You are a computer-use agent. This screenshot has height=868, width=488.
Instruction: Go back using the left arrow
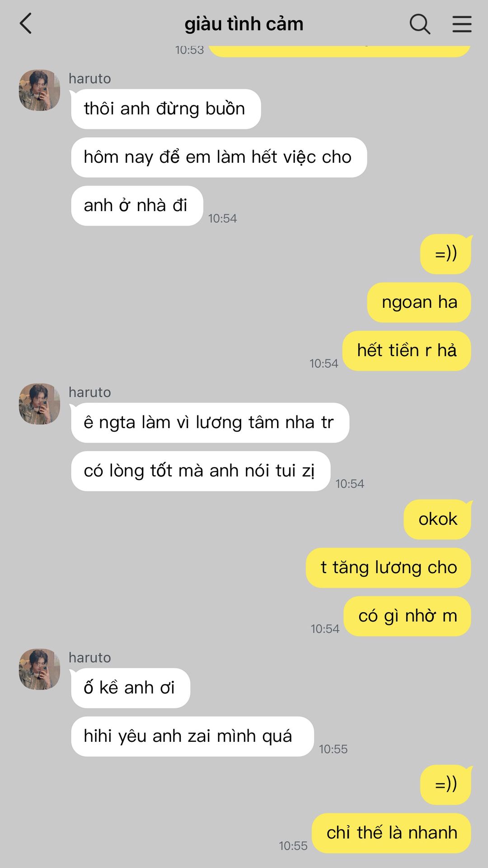click(x=26, y=24)
